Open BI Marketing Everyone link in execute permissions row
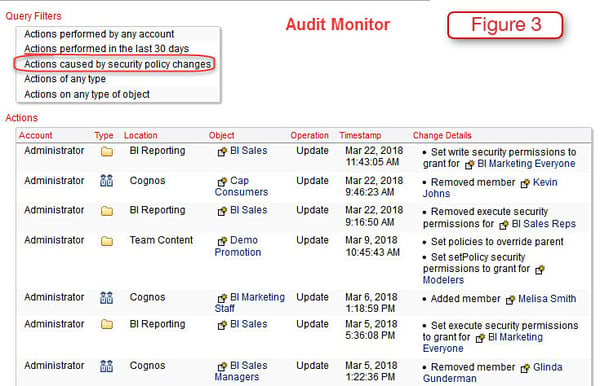600x386 pixels. [483, 343]
